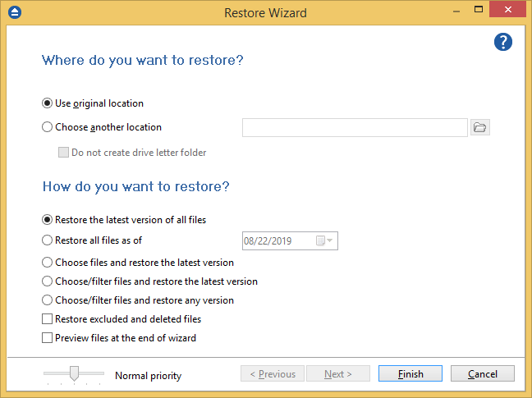Click the Restore Wizard app icon
Viewport: 532px width, 398px height.
coord(15,12)
